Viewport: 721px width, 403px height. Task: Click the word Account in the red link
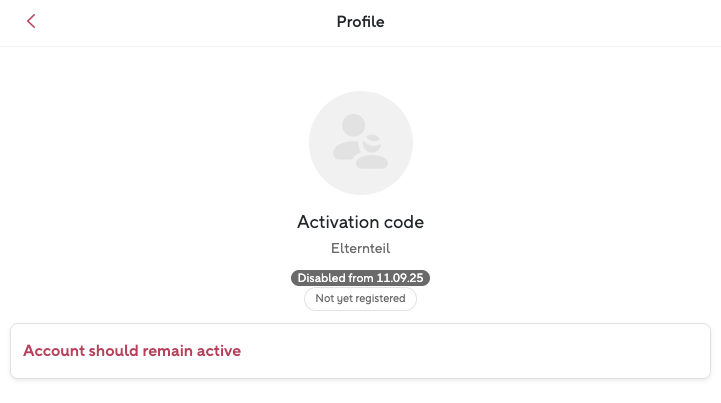(x=53, y=351)
